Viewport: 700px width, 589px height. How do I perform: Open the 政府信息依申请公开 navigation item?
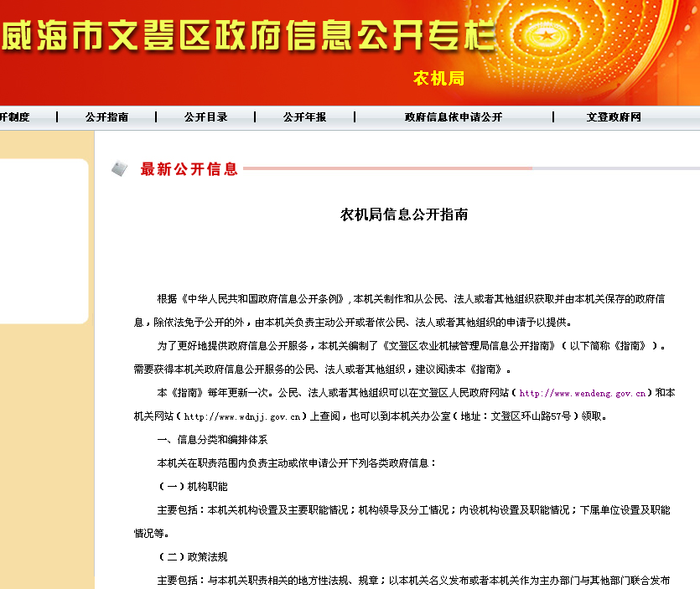point(451,117)
